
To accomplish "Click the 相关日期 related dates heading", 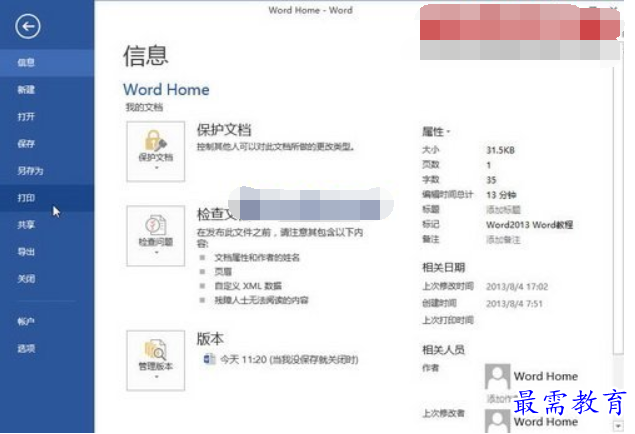I will (x=443, y=267).
